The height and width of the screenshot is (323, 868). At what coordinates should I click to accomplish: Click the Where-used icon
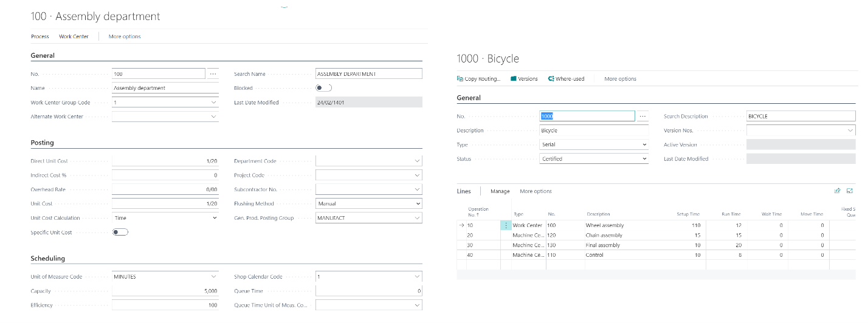[x=551, y=79]
